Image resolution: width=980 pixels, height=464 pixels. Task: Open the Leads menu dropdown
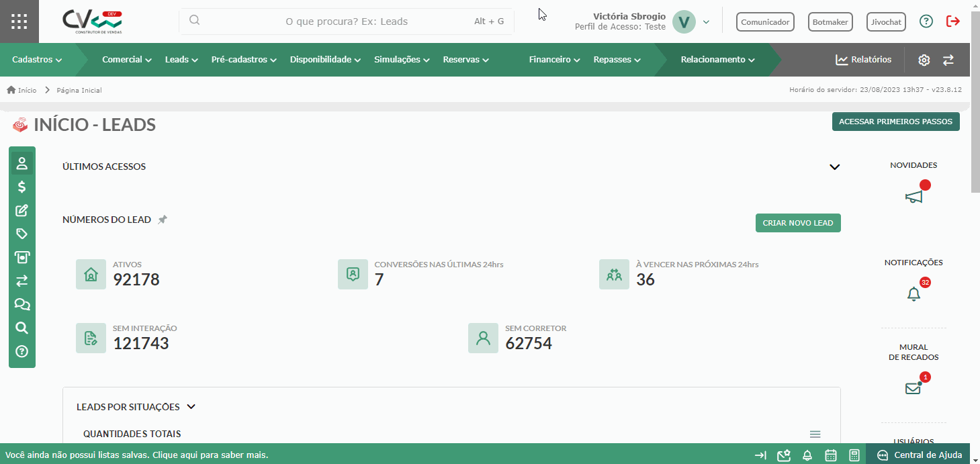[x=181, y=60]
